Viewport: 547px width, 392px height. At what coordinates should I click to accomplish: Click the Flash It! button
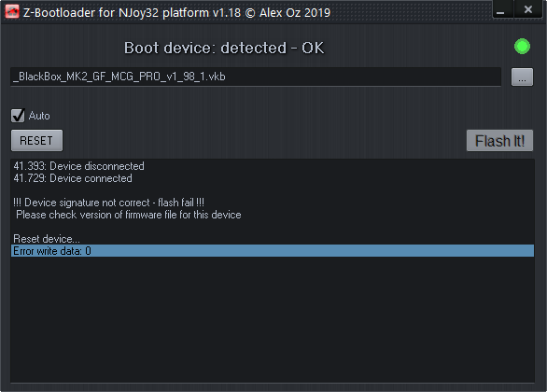[499, 141]
